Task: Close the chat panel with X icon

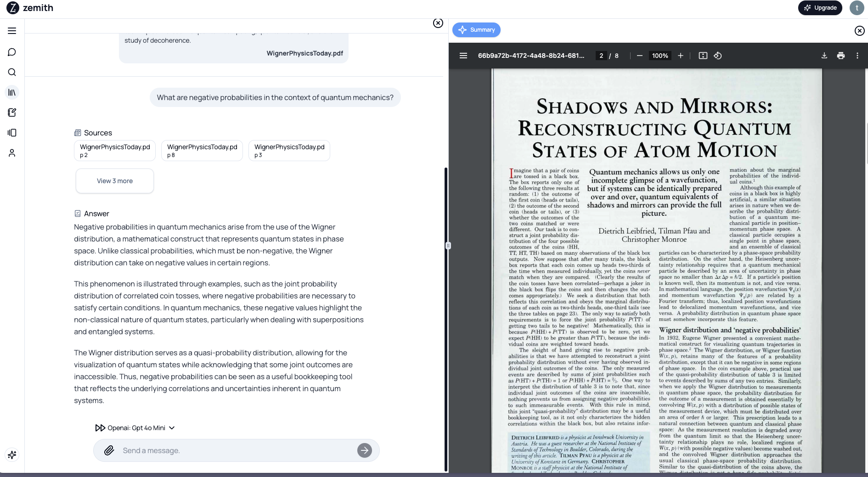Action: click(x=438, y=23)
